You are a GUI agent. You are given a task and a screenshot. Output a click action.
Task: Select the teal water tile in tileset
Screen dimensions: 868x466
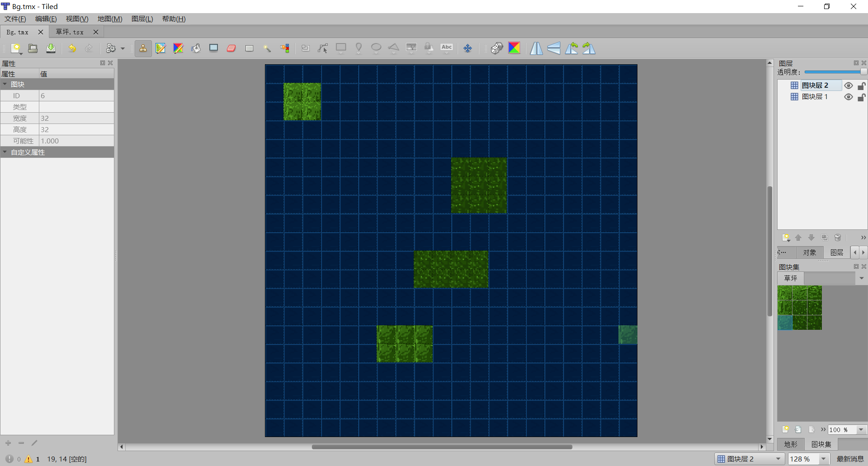pyautogui.click(x=785, y=323)
